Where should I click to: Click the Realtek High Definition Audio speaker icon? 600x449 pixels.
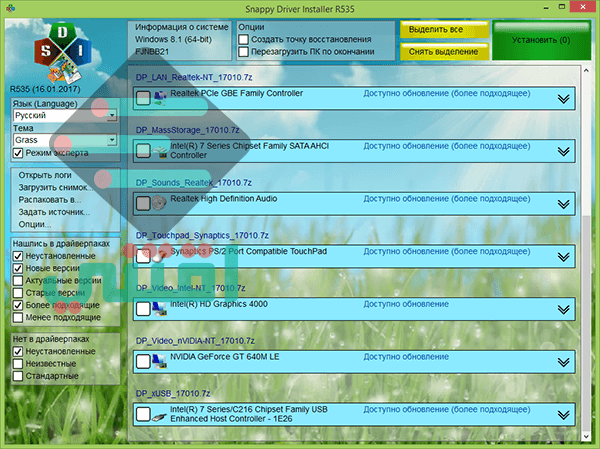[159, 203]
